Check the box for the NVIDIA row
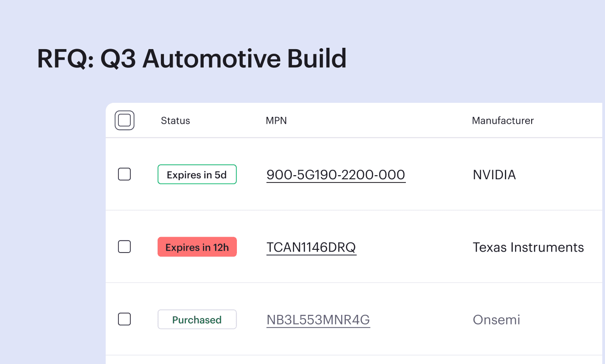605x364 pixels. (124, 174)
